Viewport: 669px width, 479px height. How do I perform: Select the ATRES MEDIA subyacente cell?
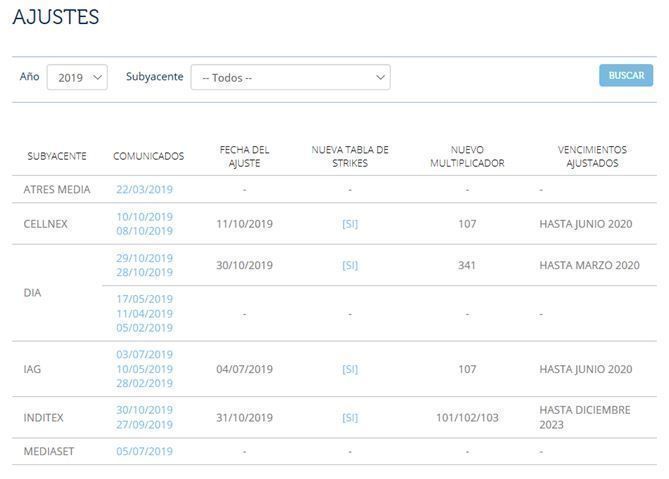(57, 189)
